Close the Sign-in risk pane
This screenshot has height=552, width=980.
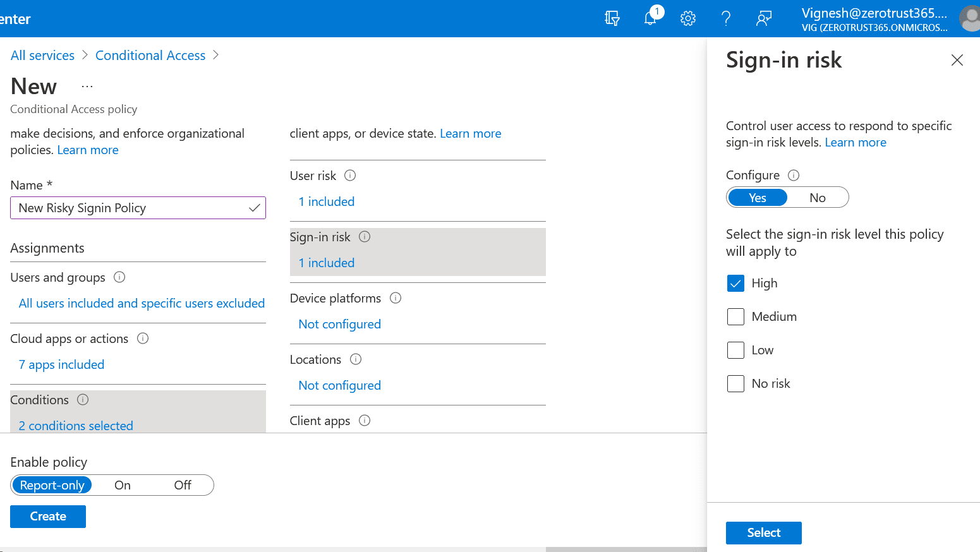tap(957, 60)
